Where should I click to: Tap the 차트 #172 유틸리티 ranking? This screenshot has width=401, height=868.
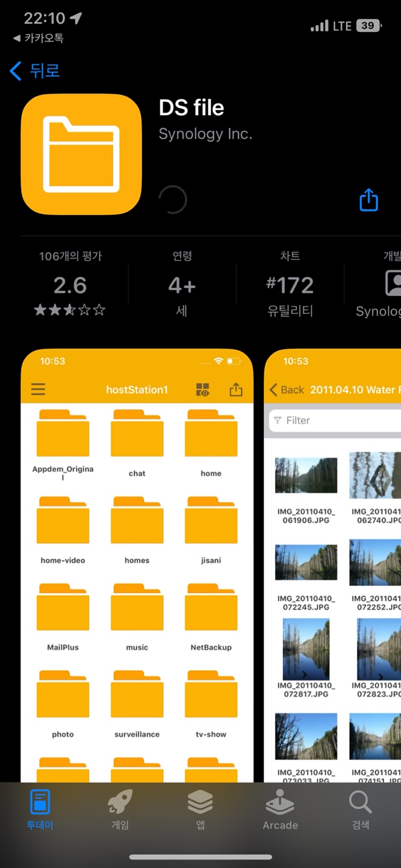click(x=290, y=284)
